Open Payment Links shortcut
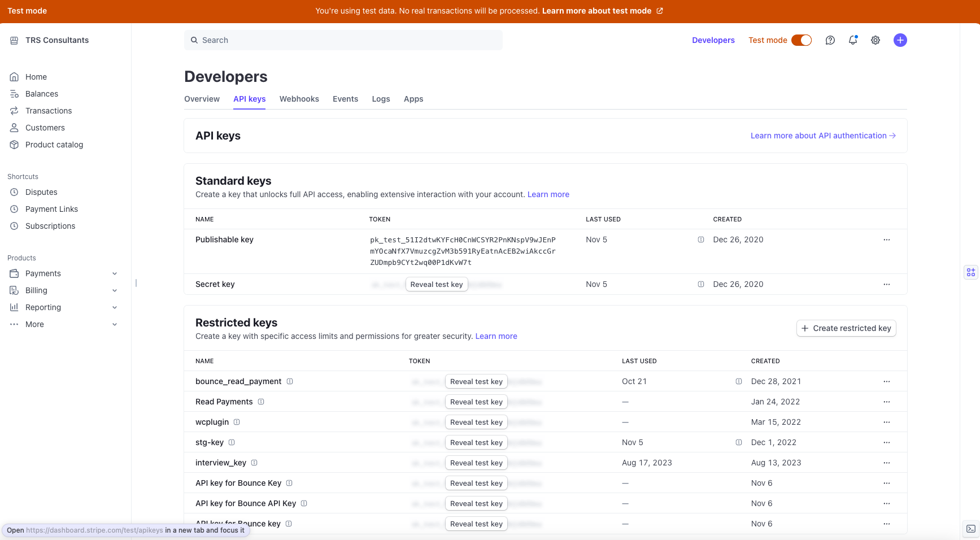Viewport: 980px width, 540px height. click(51, 209)
